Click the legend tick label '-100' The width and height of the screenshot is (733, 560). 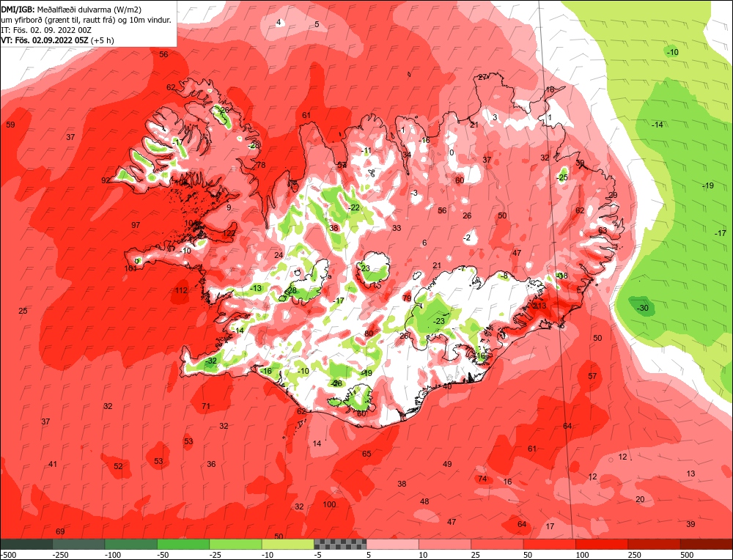pyautogui.click(x=112, y=555)
